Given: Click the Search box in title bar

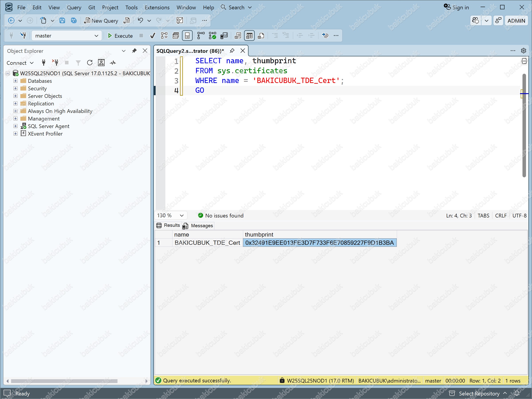Looking at the screenshot, I should click(236, 8).
